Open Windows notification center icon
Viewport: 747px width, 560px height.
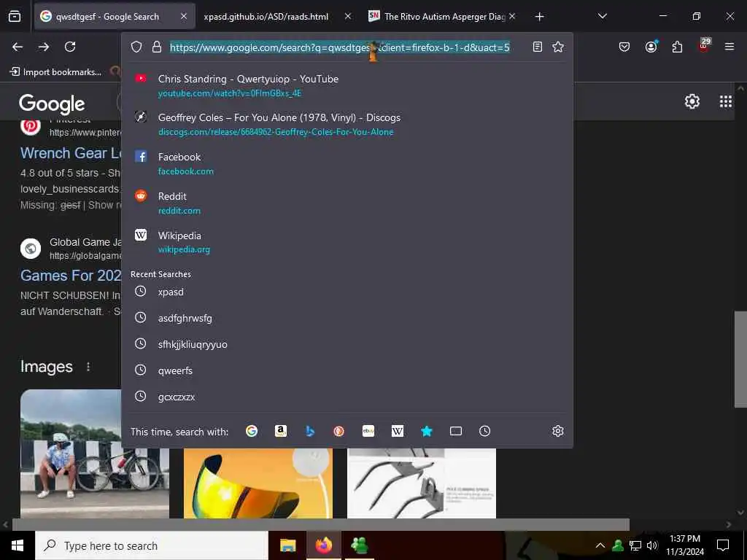[x=723, y=545]
